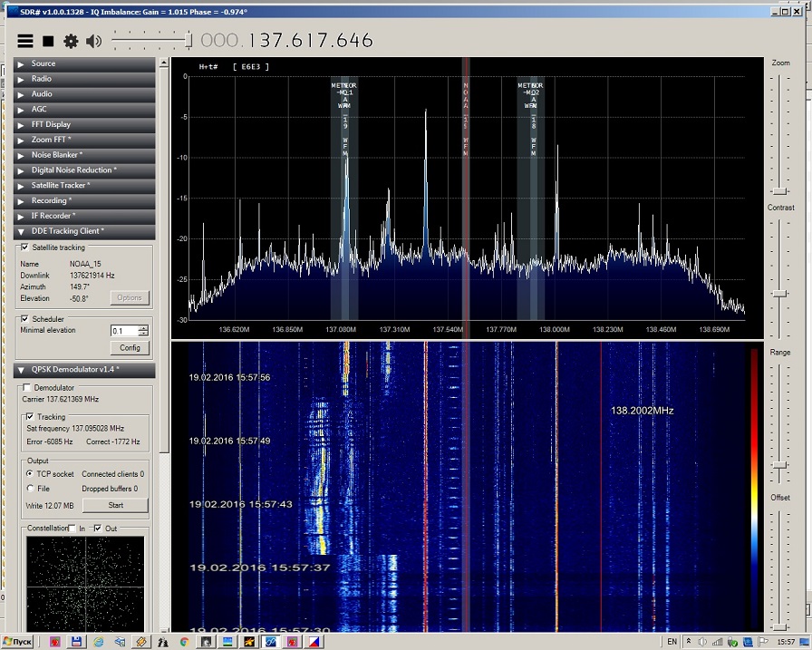Open Chrome from the taskbar
Image resolution: width=812 pixels, height=650 pixels.
point(184,642)
